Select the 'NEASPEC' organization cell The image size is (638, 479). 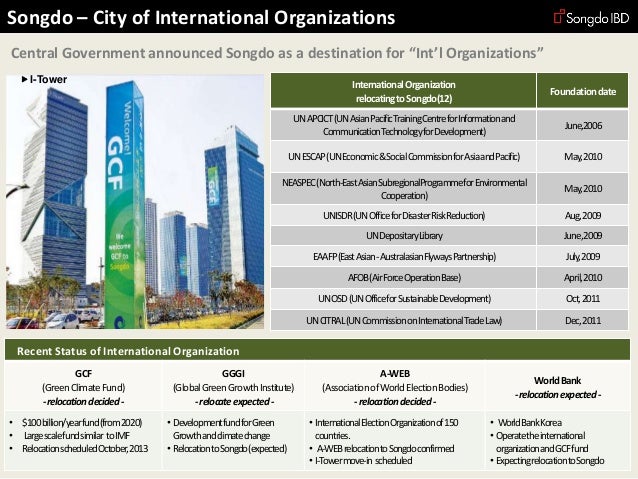[404, 189]
